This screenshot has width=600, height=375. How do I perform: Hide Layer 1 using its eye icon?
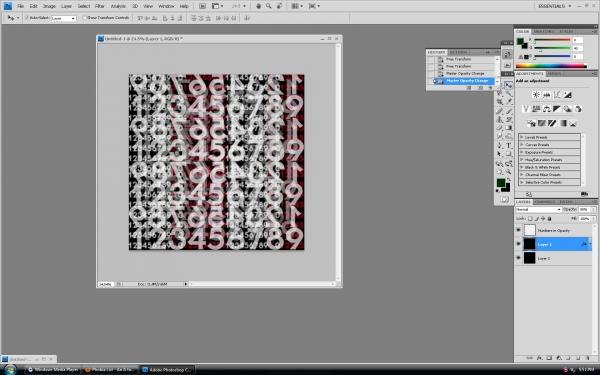[x=518, y=244]
